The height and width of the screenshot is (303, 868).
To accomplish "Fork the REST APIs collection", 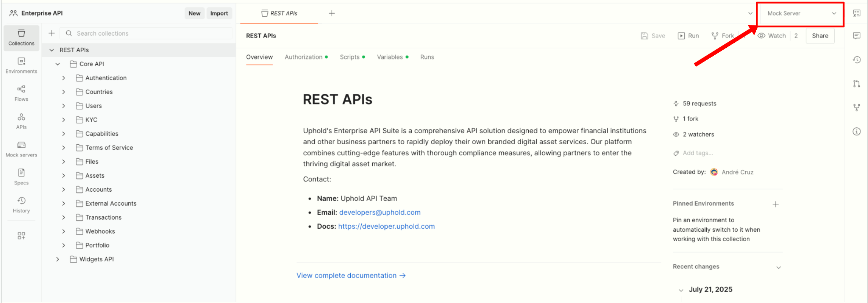I will point(723,36).
